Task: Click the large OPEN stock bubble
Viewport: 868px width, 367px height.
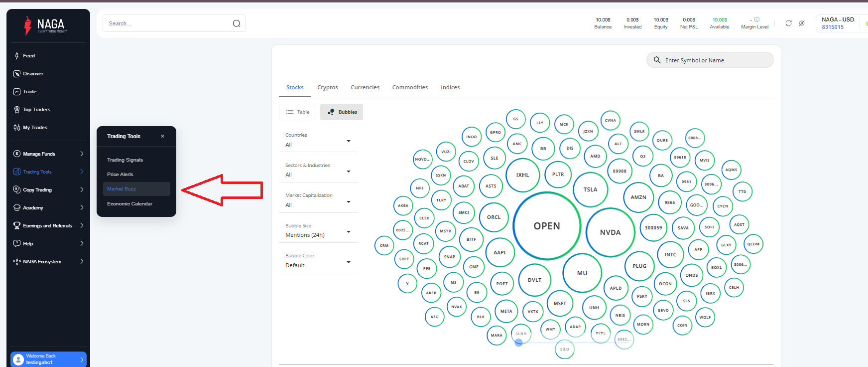Action: (547, 226)
